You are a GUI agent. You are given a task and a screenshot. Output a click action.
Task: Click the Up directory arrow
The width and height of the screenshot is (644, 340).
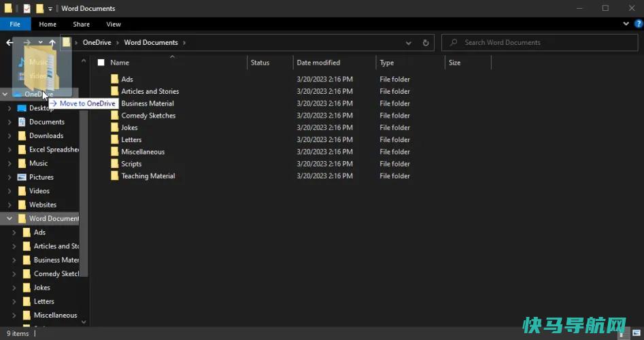pos(52,43)
